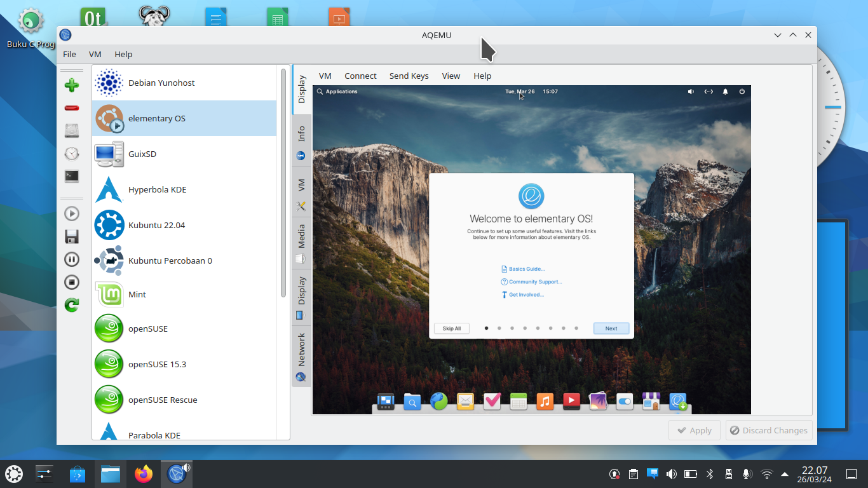Click the network indicator in guest panel
Viewport: 868px width, 488px height.
pos(709,91)
